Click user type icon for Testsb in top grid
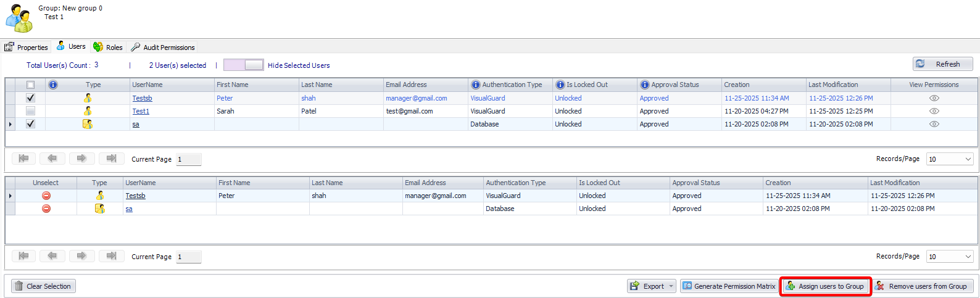Viewport: 980px width, 298px height. pos(88,98)
